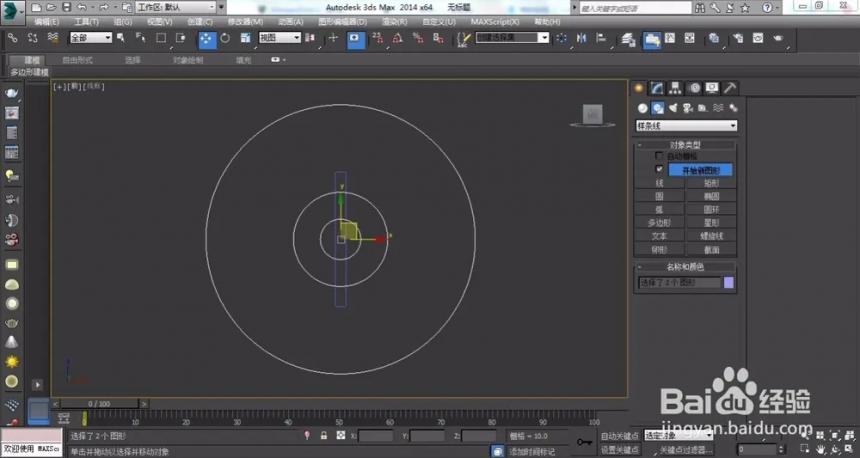The width and height of the screenshot is (860, 458).
Task: Open the 全部 selection filter dropdown
Action: 90,38
